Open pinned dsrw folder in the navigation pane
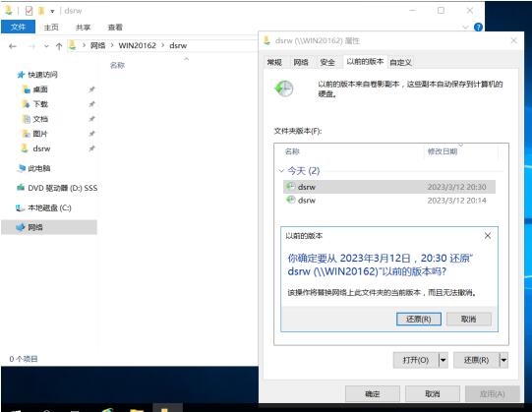The height and width of the screenshot is (412, 532). tap(41, 148)
